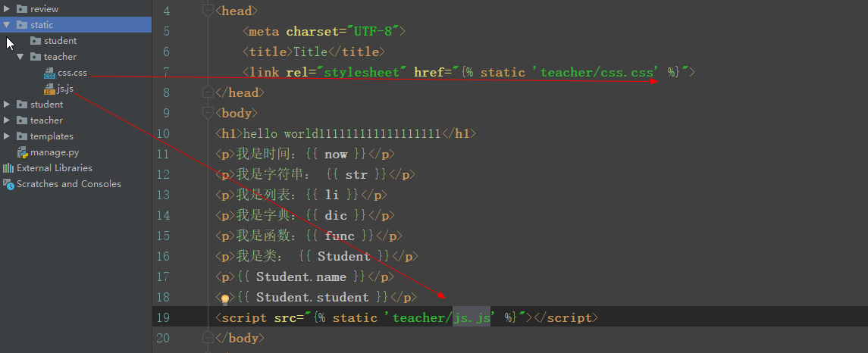Click the External Libraries icon
Image resolution: width=868 pixels, height=353 pixels.
coord(8,168)
